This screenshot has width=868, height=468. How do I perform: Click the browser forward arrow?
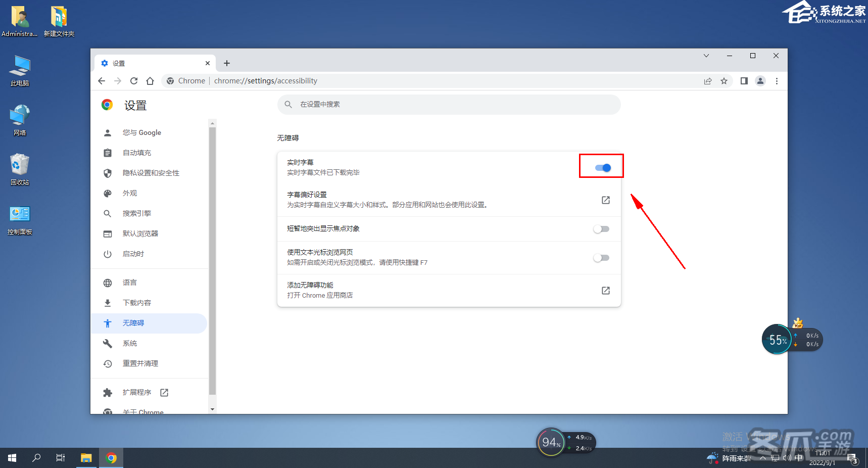[x=118, y=81]
